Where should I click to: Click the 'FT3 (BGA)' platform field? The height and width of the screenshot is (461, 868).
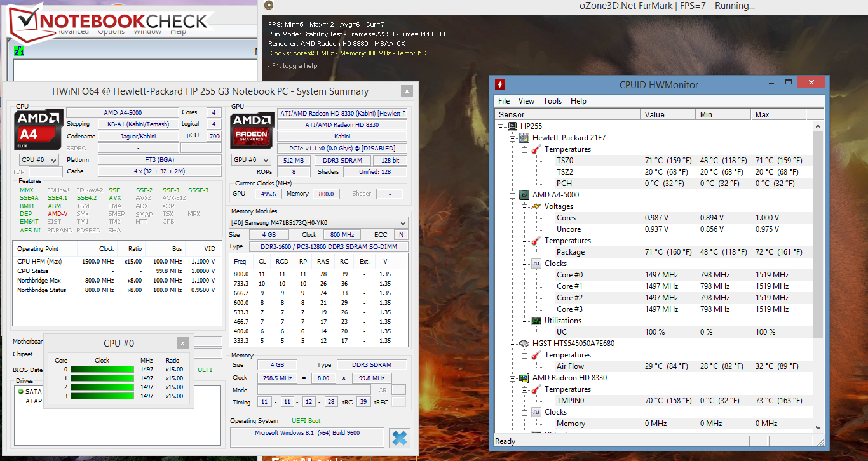(159, 160)
